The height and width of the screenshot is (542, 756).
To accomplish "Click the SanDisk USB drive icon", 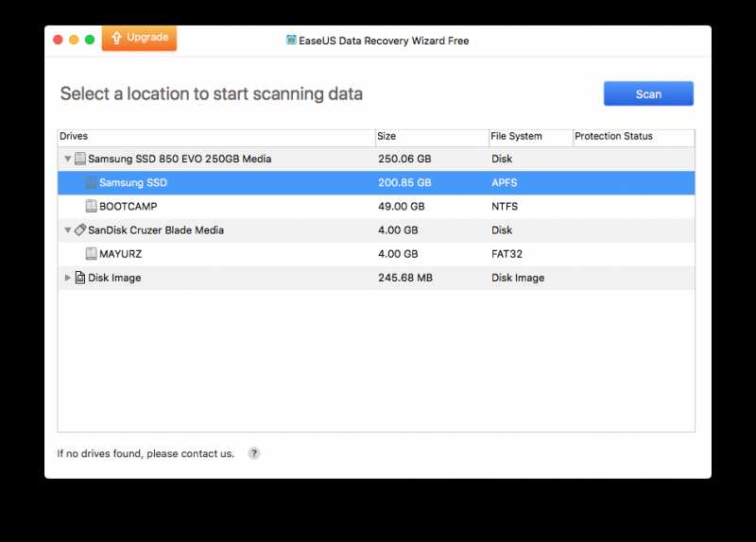I will point(80,229).
